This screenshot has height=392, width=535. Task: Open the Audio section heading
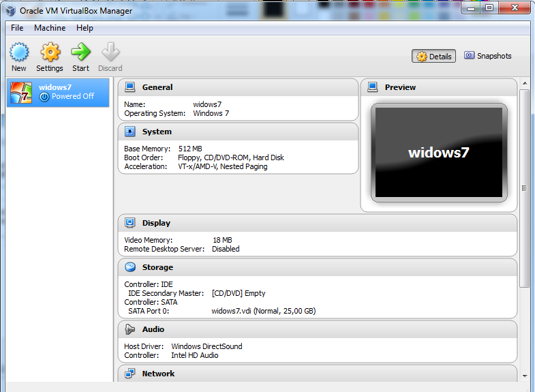click(153, 329)
